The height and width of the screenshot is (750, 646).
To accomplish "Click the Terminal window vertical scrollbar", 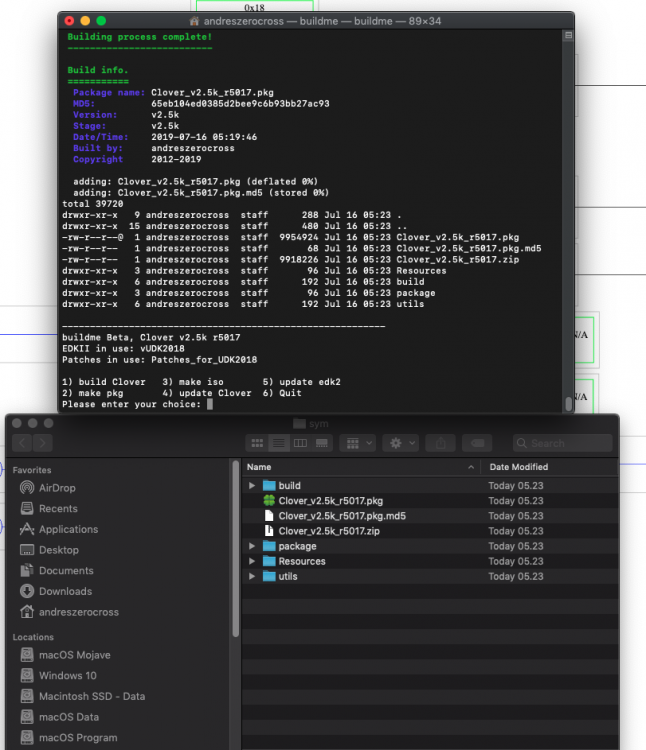I will (x=569, y=404).
